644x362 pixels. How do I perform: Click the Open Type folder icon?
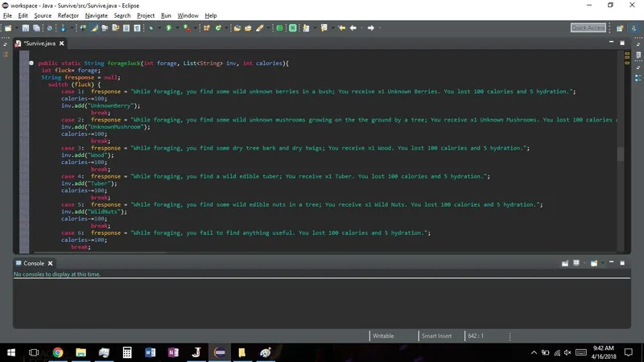click(237, 28)
